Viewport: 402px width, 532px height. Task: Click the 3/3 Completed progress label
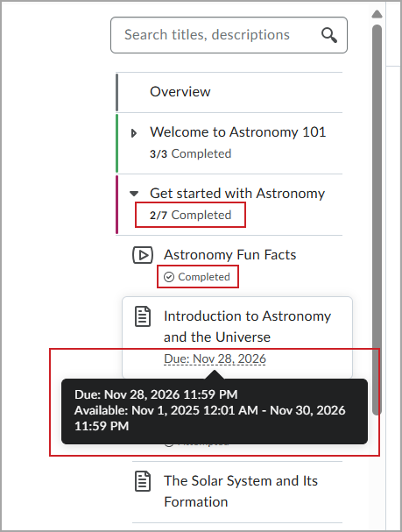pos(191,153)
